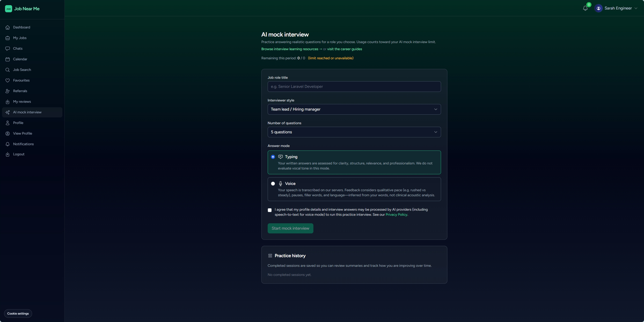
Task: Click the Job Search magnifier icon
Action: 8,70
